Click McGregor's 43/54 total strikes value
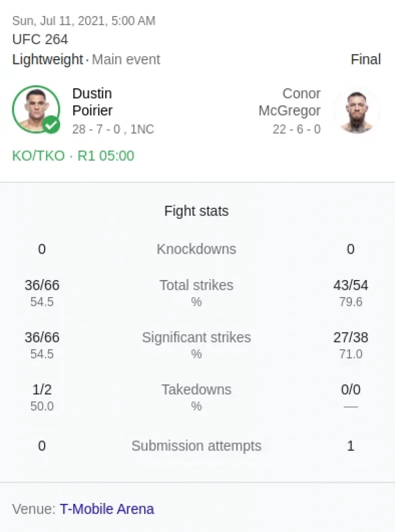Viewport: 395px width, 532px height. pos(350,285)
